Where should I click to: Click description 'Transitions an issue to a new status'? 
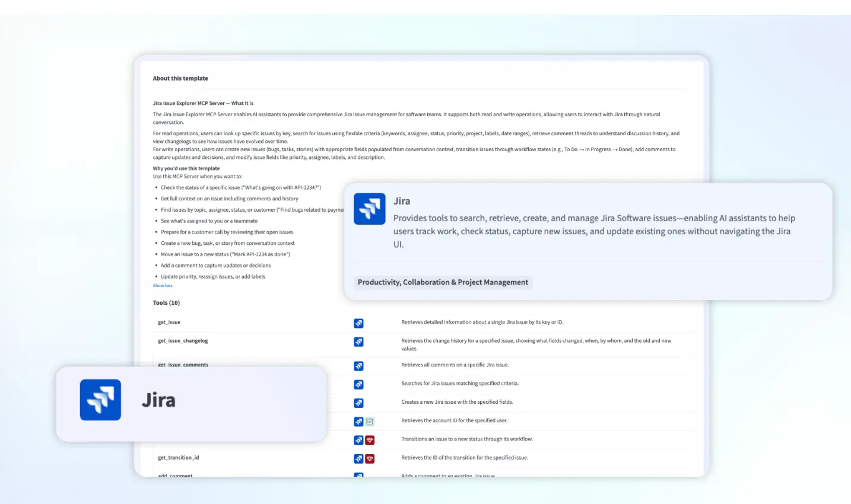coord(467,439)
